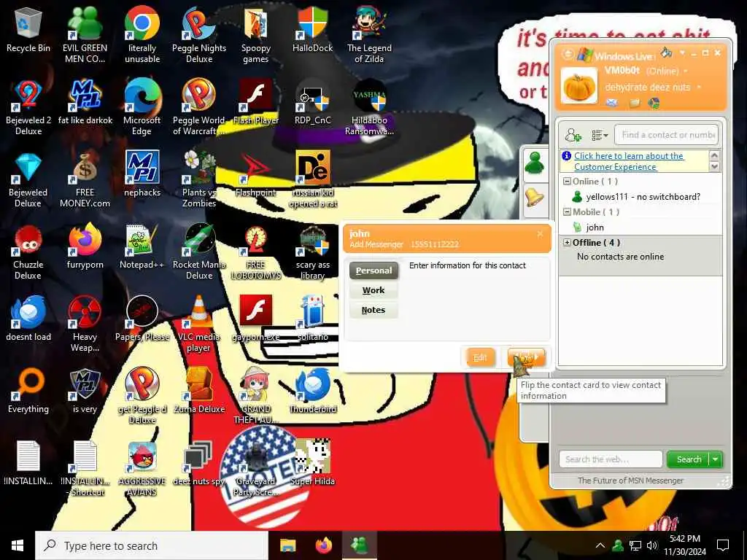747x560 pixels.
Task: Open the solitario shortcut
Action: tap(312, 319)
